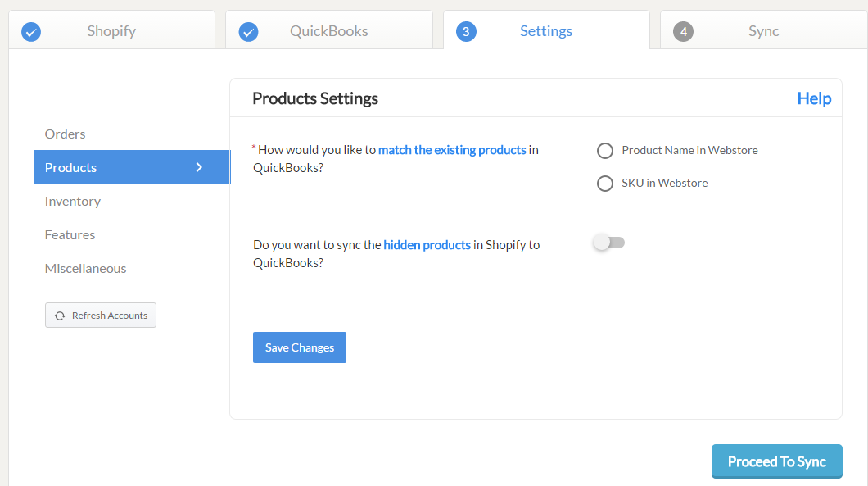
Task: Select SKU in Webstore radio button
Action: [605, 184]
